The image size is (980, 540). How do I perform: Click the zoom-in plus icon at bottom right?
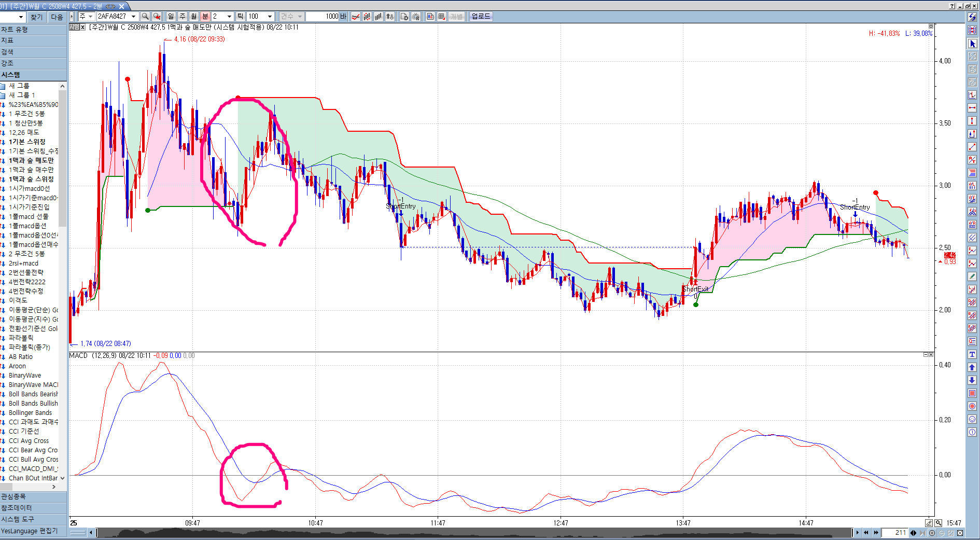pyautogui.click(x=932, y=533)
